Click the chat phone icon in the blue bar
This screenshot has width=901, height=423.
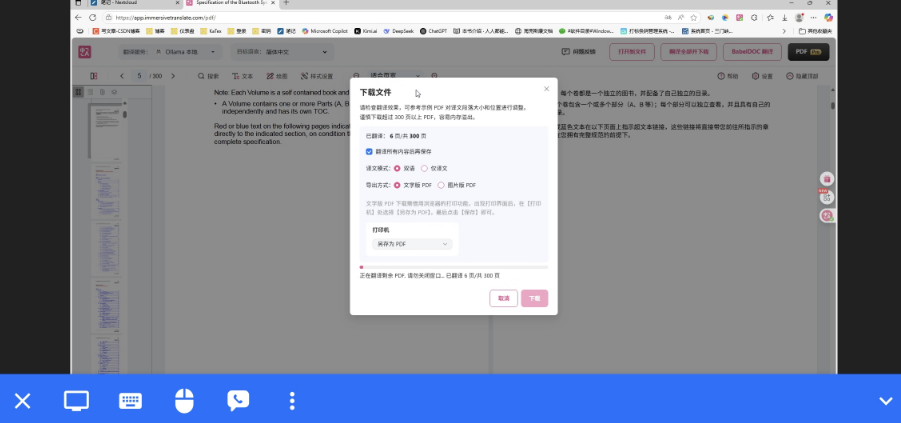tap(238, 401)
